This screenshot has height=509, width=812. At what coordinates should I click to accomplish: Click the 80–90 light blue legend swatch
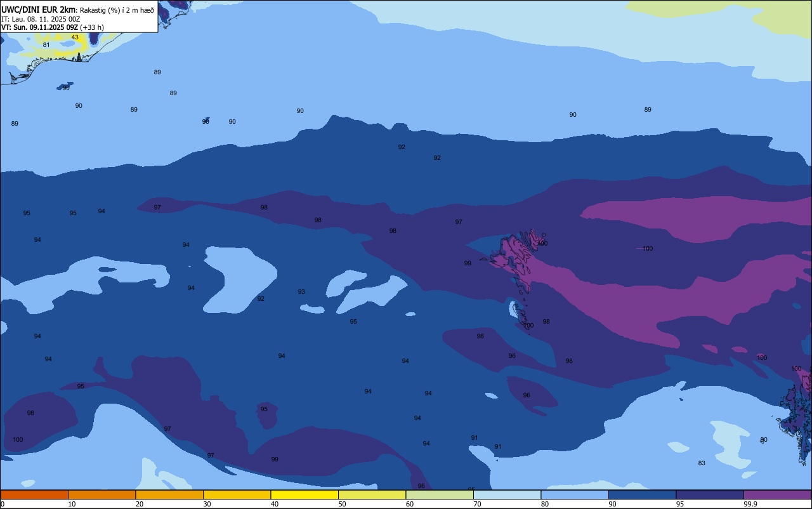pyautogui.click(x=575, y=494)
